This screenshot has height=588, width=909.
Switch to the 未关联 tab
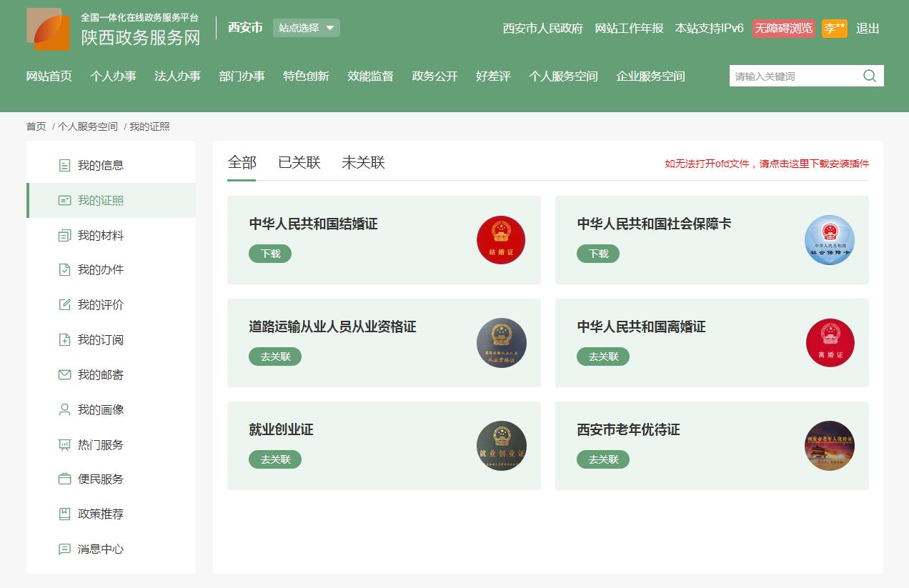tap(363, 163)
